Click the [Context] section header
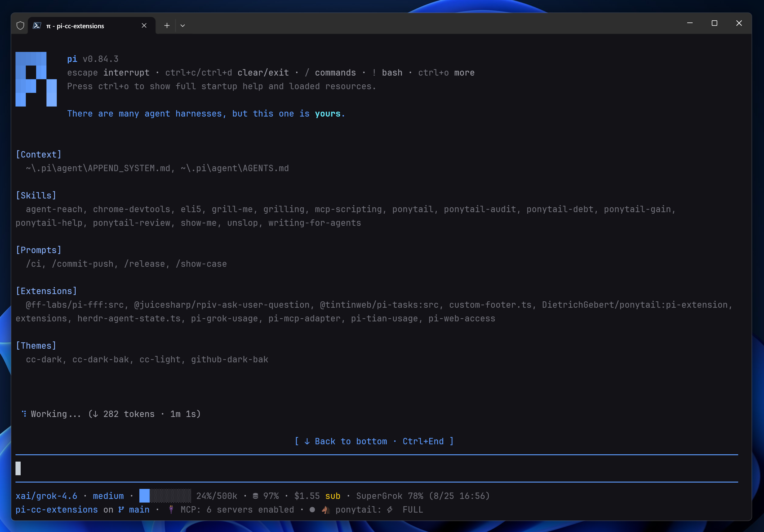The image size is (764, 532). pyautogui.click(x=39, y=154)
